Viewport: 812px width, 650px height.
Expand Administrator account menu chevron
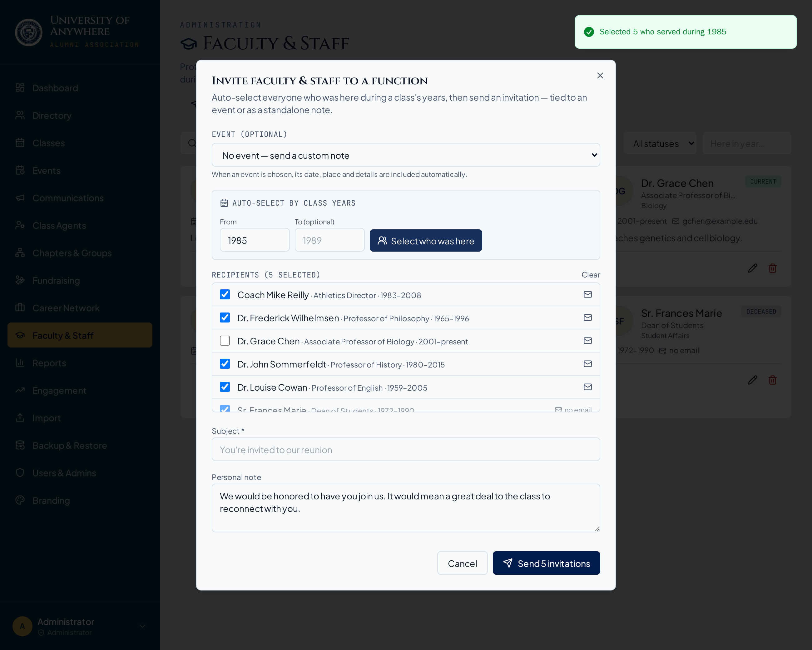click(x=142, y=626)
